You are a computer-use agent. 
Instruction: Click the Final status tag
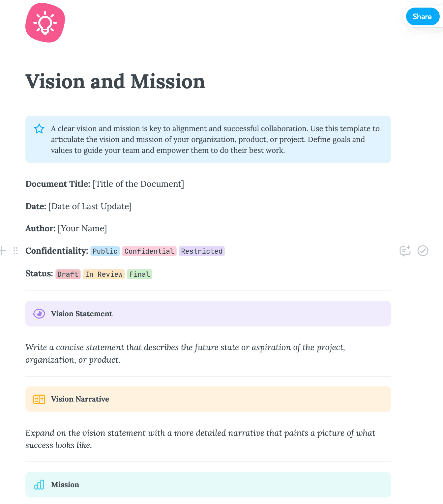pos(139,274)
